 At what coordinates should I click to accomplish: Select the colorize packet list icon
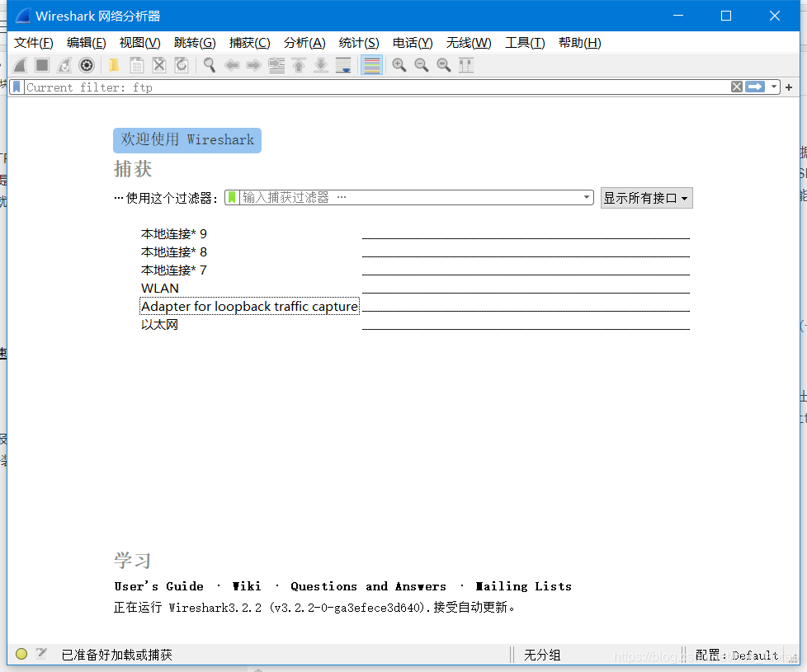(370, 64)
